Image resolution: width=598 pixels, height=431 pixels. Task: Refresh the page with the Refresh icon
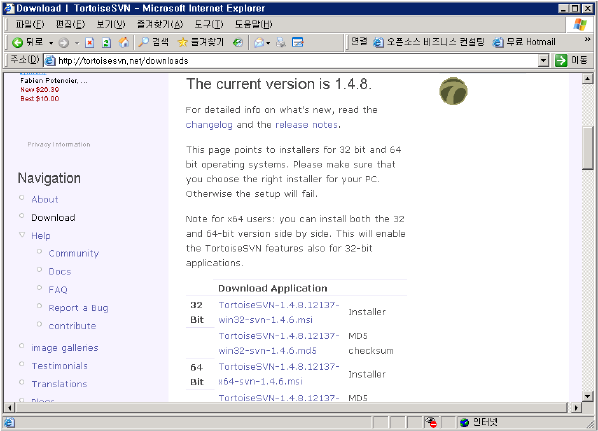(x=106, y=42)
